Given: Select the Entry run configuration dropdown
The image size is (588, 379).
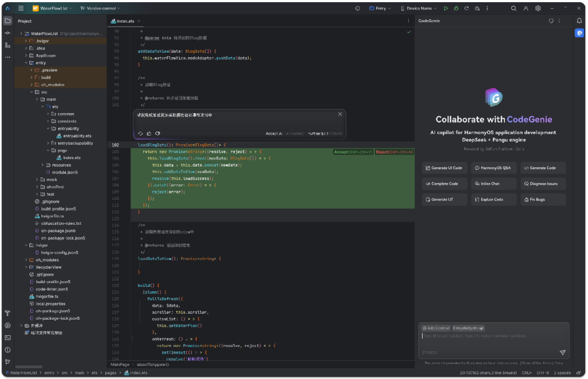Looking at the screenshot, I should (x=380, y=8).
